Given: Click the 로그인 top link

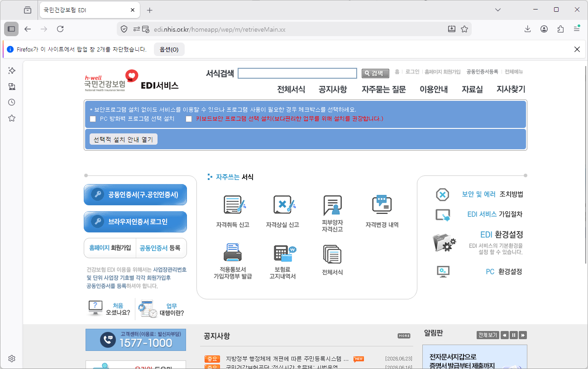Looking at the screenshot, I should click(x=412, y=72).
